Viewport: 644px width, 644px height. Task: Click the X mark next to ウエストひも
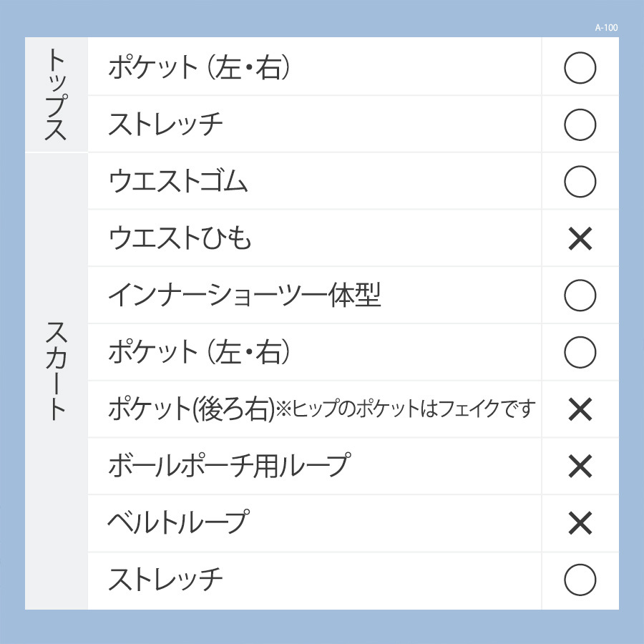pyautogui.click(x=580, y=238)
